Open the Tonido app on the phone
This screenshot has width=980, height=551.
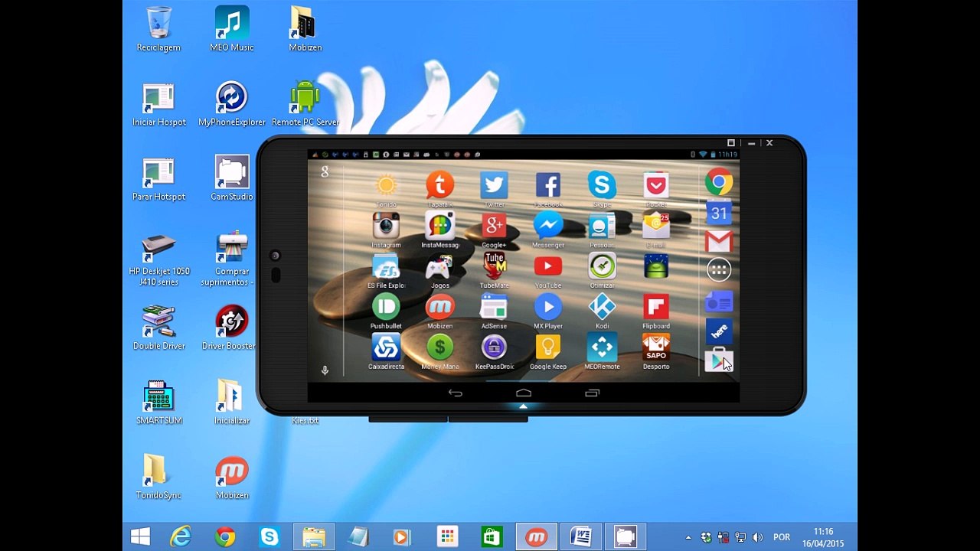386,185
